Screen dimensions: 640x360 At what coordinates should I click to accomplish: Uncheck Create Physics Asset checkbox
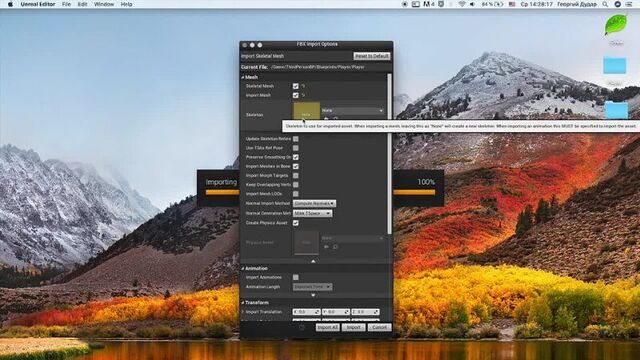click(x=296, y=223)
